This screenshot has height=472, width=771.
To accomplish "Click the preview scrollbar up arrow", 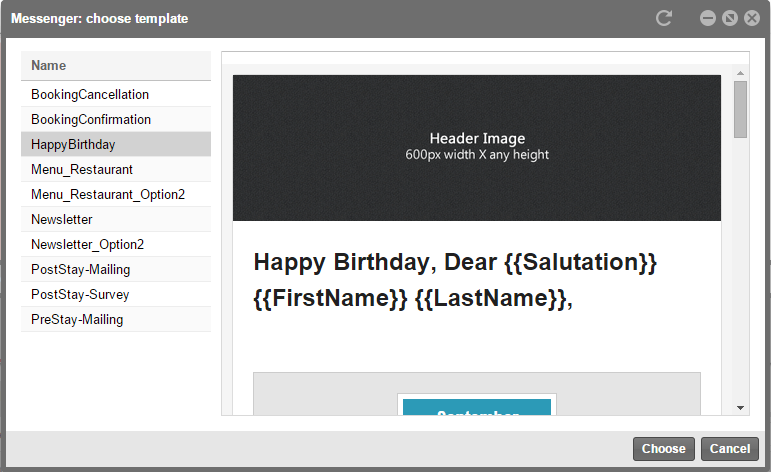I will click(741, 74).
